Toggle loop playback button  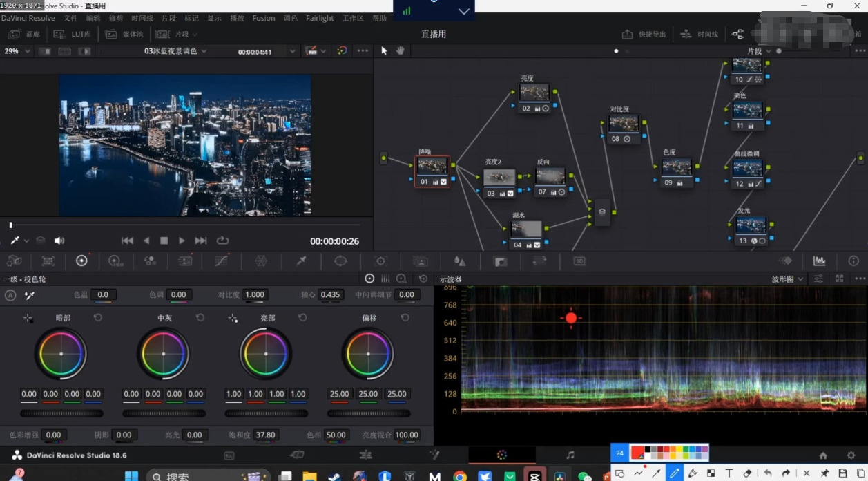tap(222, 240)
